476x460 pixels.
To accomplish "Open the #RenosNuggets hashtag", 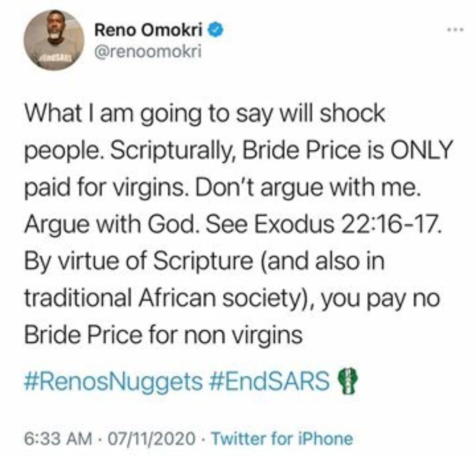I will tap(113, 381).
